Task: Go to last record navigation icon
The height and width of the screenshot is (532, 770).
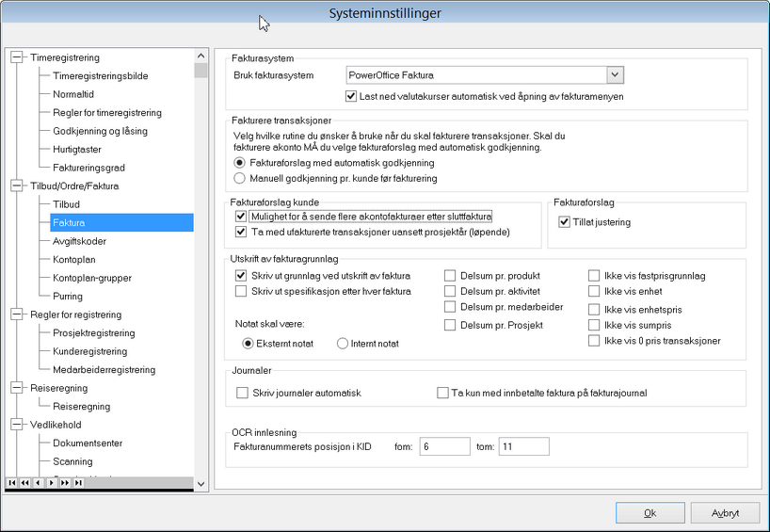Action: click(78, 483)
